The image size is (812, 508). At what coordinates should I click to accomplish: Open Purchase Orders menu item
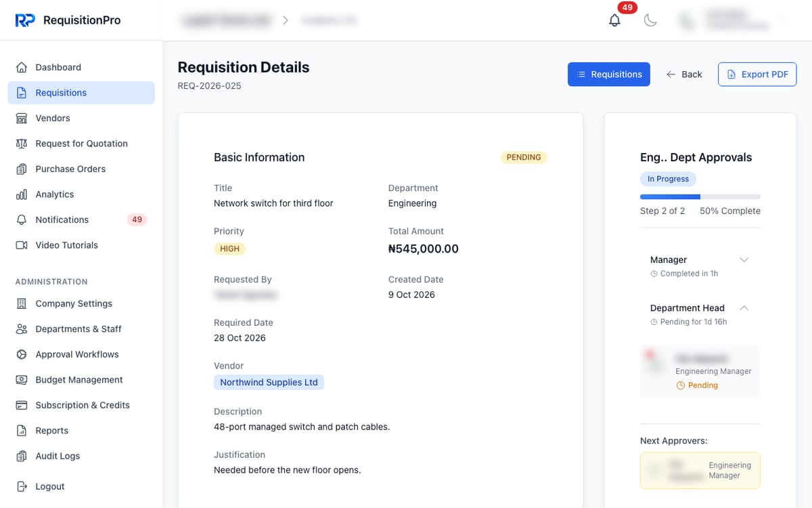click(81, 169)
